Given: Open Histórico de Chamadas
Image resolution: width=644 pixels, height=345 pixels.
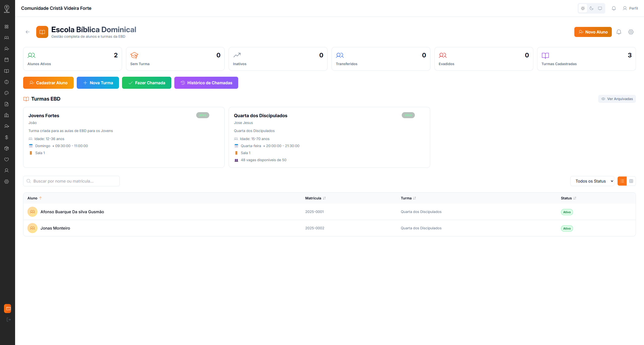Looking at the screenshot, I should pyautogui.click(x=206, y=83).
